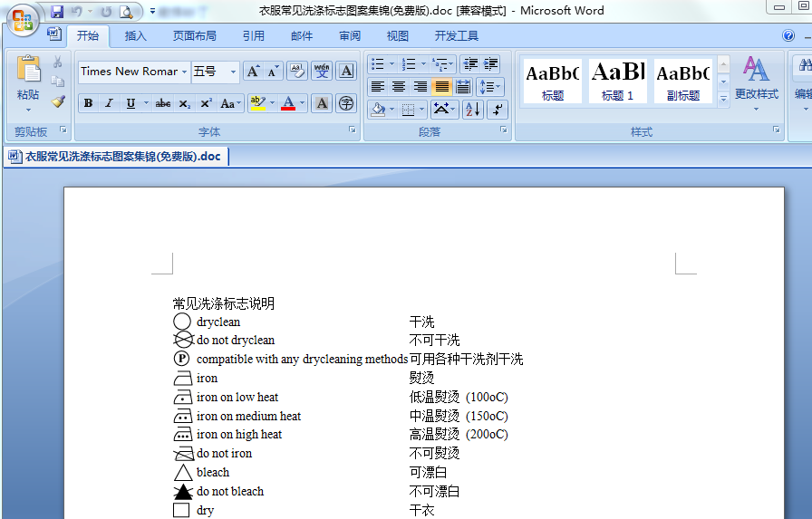Viewport: 812px width, 519px height.
Task: Clear formatting with the eraser icon
Action: [x=296, y=71]
